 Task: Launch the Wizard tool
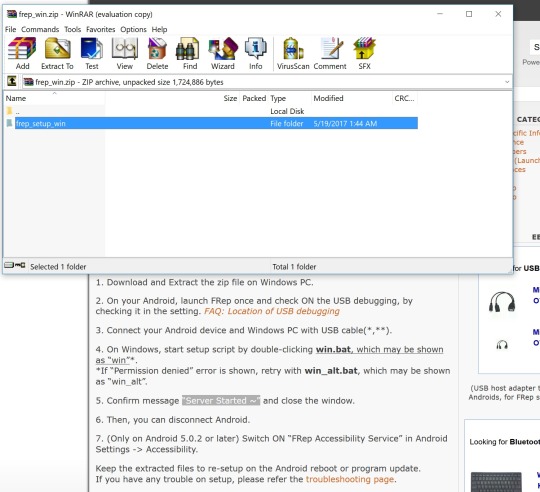(223, 53)
